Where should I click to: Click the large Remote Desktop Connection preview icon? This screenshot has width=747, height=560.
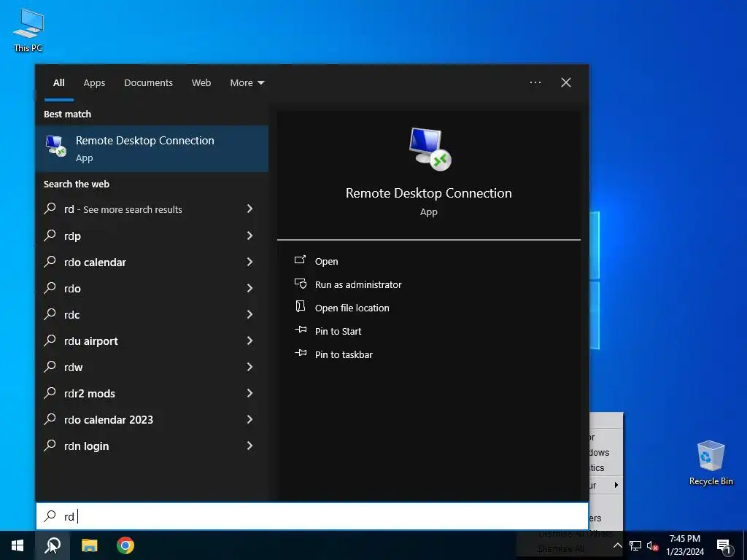(430, 149)
